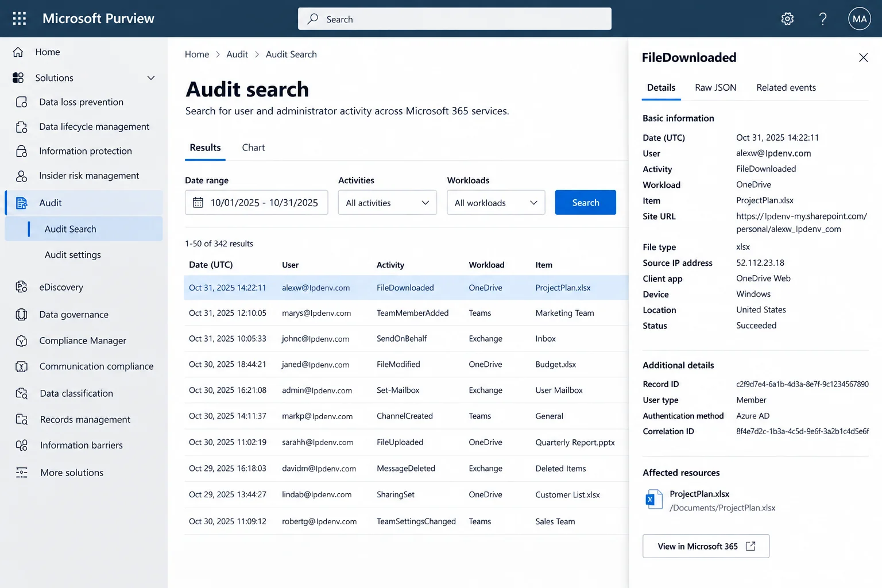Viewport: 882px width, 588px height.
Task: Click the Data lifecycle management icon
Action: pos(22,127)
